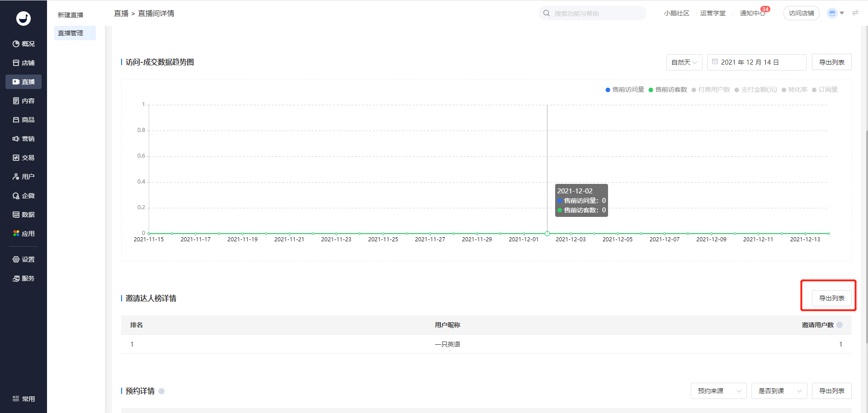Image resolution: width=868 pixels, height=413 pixels.
Task: Show the 转化率 legend series
Action: 794,89
